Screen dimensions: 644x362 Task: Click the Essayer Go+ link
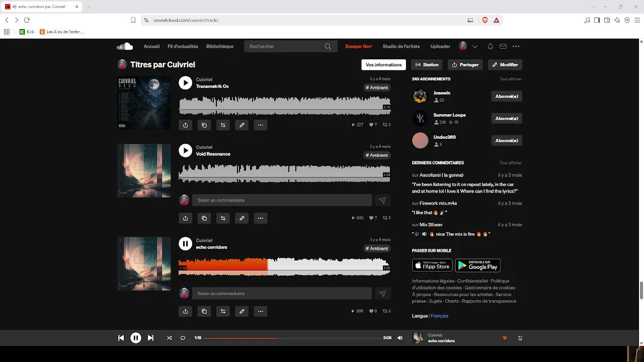click(x=359, y=46)
